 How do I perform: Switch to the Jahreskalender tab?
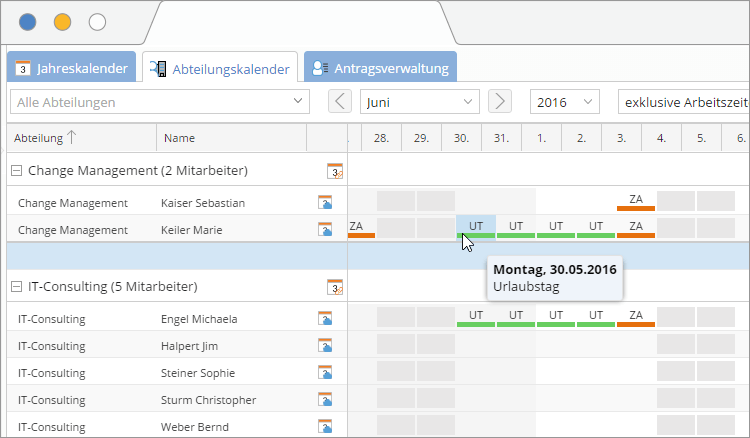[72, 69]
